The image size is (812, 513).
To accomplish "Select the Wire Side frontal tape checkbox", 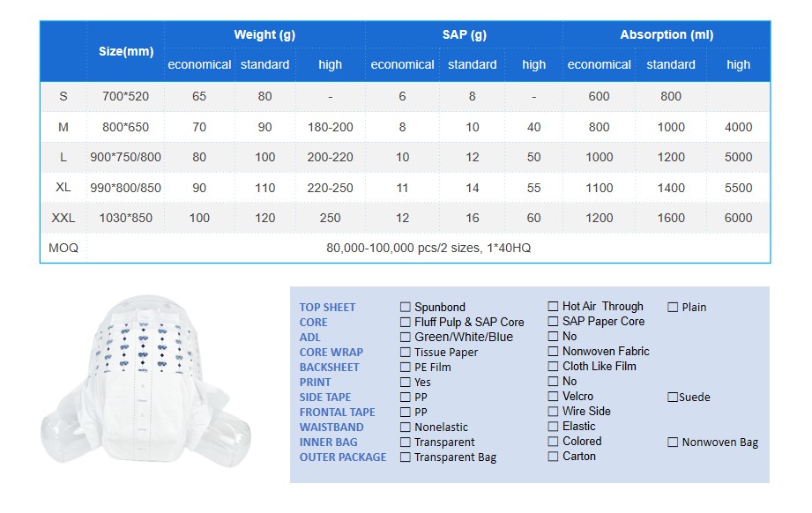I will 553,412.
